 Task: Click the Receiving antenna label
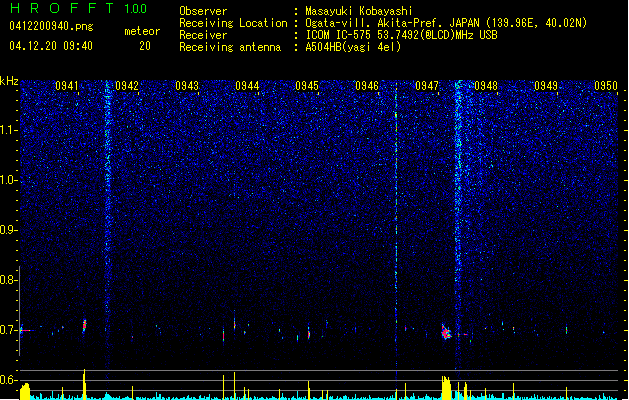pyautogui.click(x=230, y=47)
